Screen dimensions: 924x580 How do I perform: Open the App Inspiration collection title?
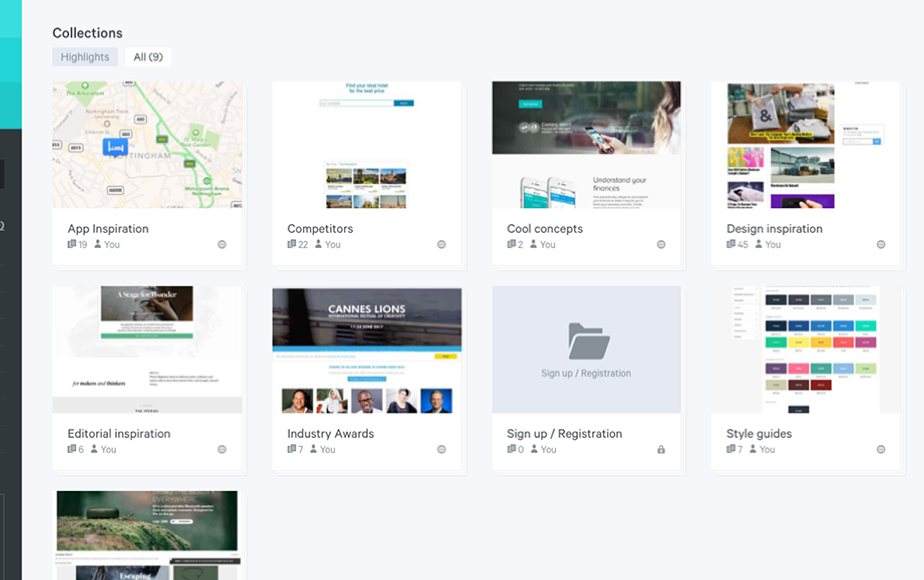[108, 228]
